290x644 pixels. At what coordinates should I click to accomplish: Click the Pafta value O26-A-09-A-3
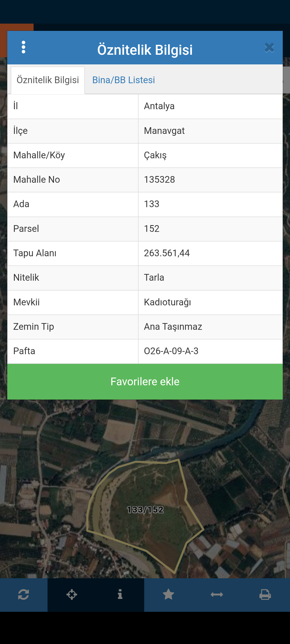[x=171, y=351]
